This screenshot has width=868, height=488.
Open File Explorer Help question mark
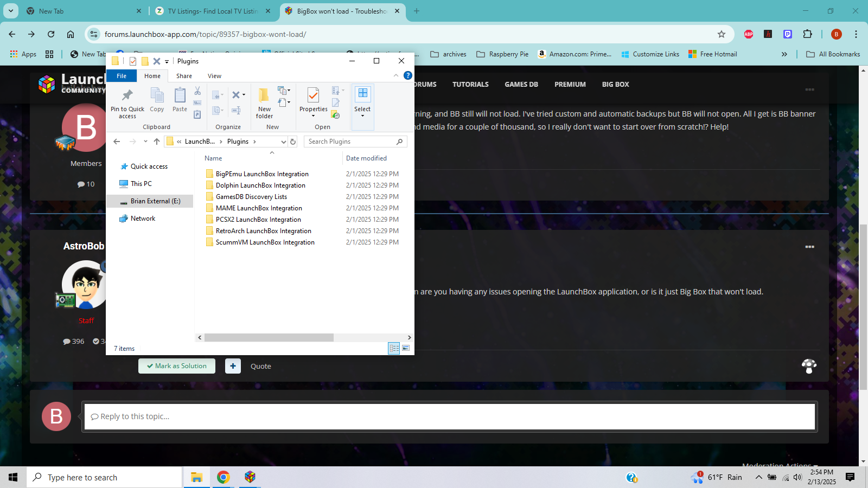(x=408, y=76)
